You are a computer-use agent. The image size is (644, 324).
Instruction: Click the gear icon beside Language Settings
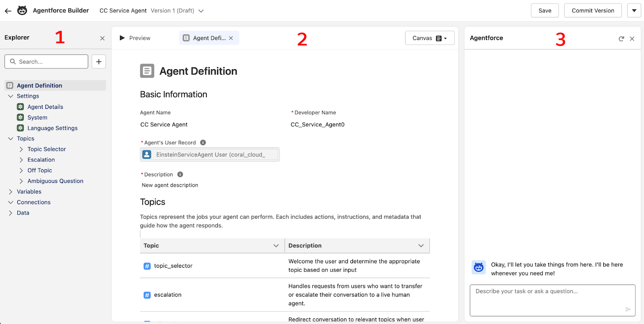pos(20,128)
